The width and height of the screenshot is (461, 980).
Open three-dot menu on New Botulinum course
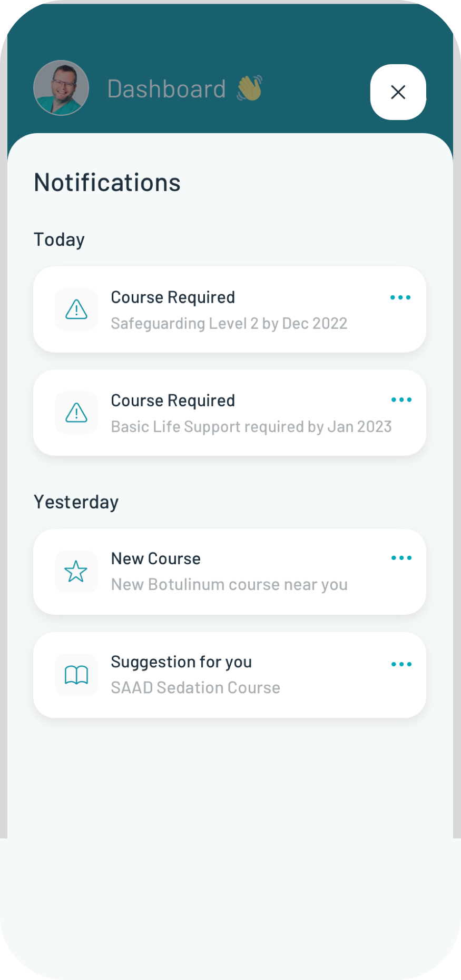(401, 558)
